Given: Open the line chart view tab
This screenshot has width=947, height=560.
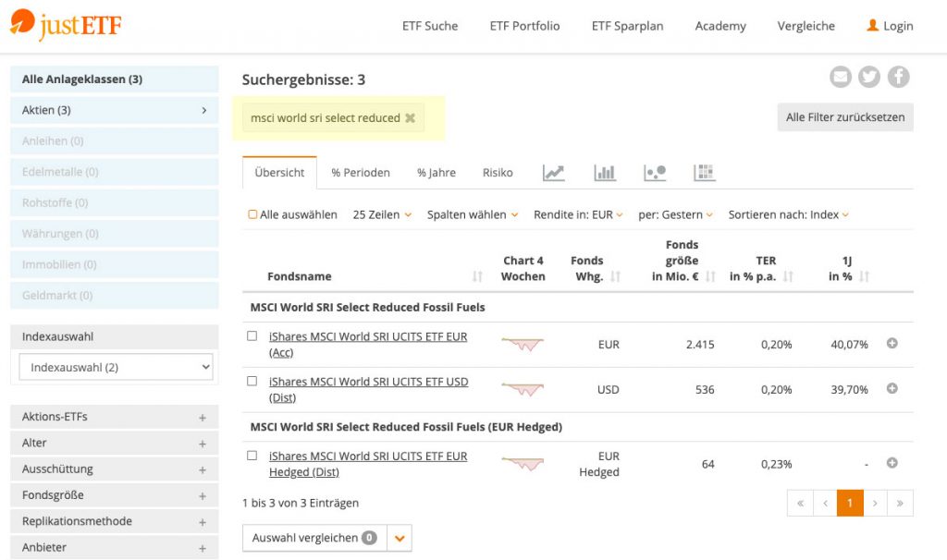Looking at the screenshot, I should (553, 173).
